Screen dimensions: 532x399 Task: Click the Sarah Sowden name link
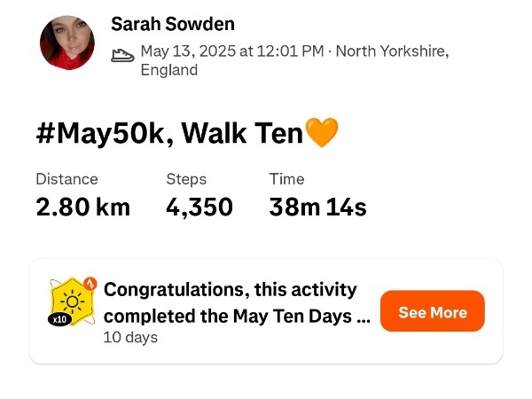click(x=173, y=25)
